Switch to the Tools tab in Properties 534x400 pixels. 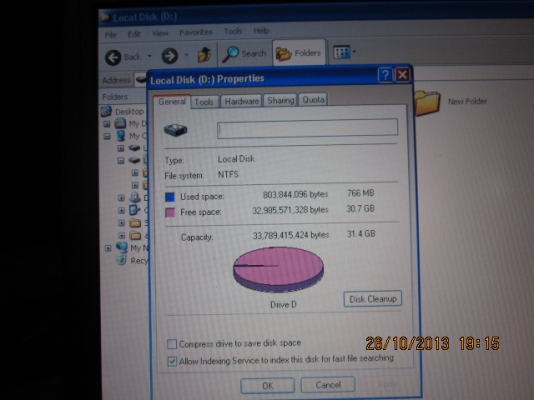coord(204,102)
